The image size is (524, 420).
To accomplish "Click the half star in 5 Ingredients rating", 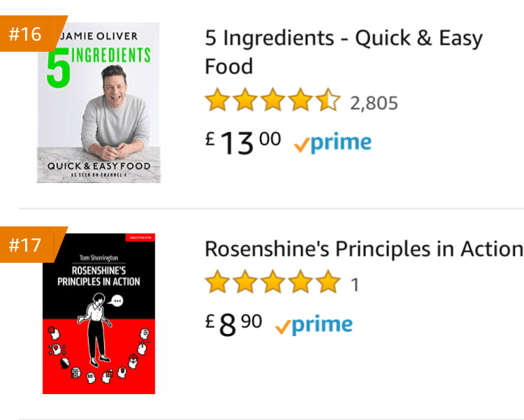I will 328,102.
